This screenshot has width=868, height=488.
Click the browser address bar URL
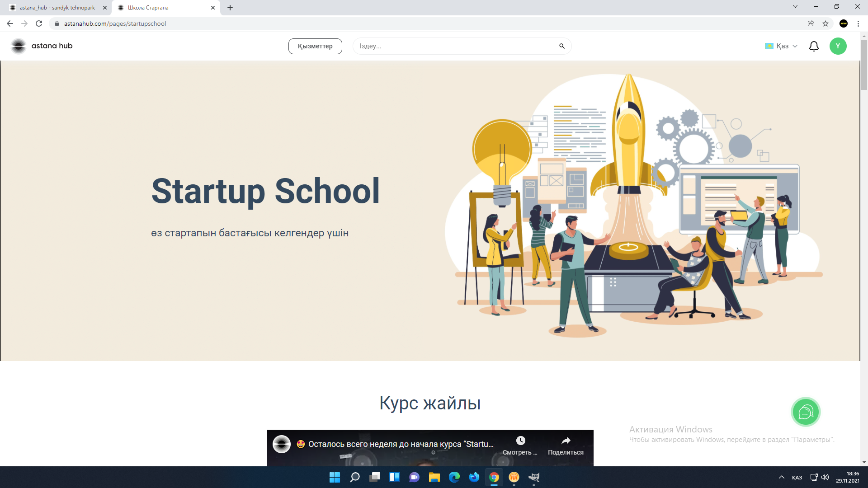click(x=115, y=23)
